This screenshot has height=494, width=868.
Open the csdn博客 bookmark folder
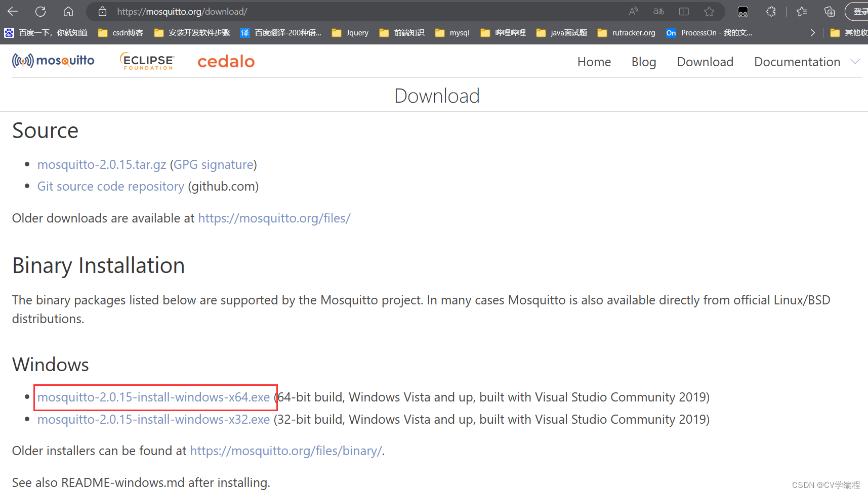pyautogui.click(x=120, y=33)
